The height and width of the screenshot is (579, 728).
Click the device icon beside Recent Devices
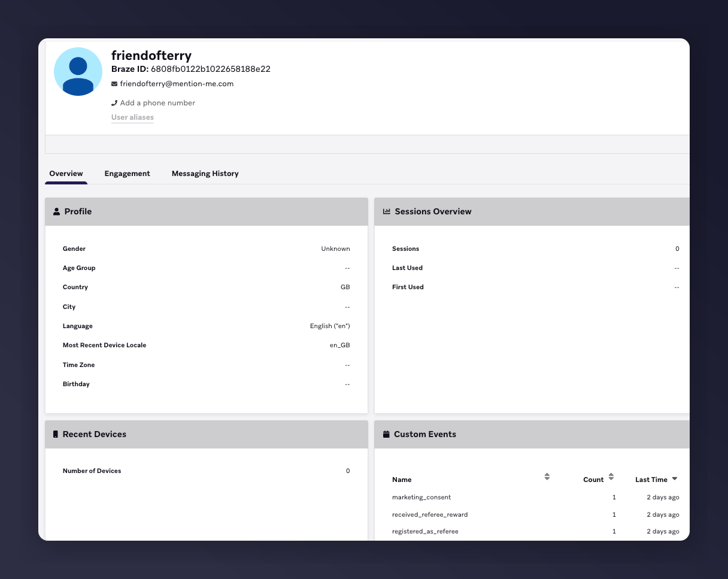click(56, 434)
